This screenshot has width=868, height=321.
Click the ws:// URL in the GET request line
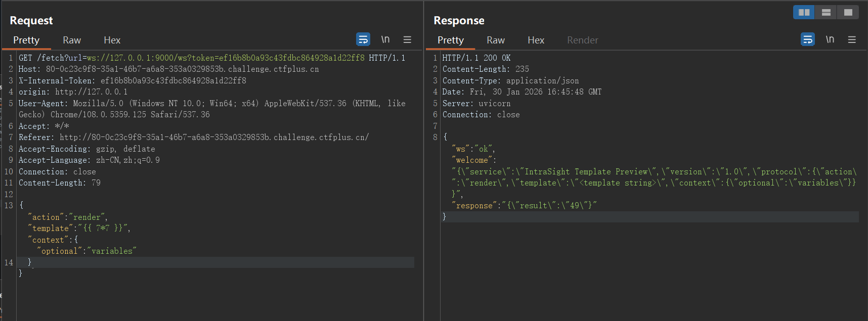pyautogui.click(x=225, y=58)
